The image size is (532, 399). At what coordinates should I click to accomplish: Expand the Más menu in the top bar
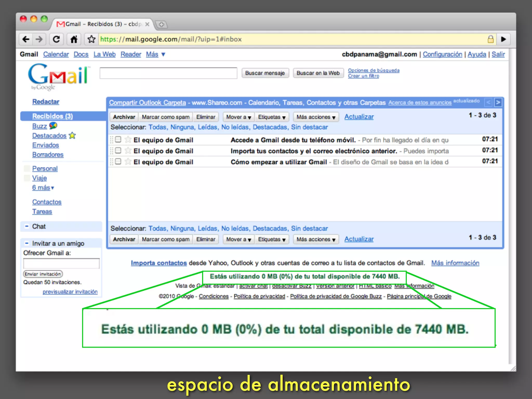tap(156, 54)
